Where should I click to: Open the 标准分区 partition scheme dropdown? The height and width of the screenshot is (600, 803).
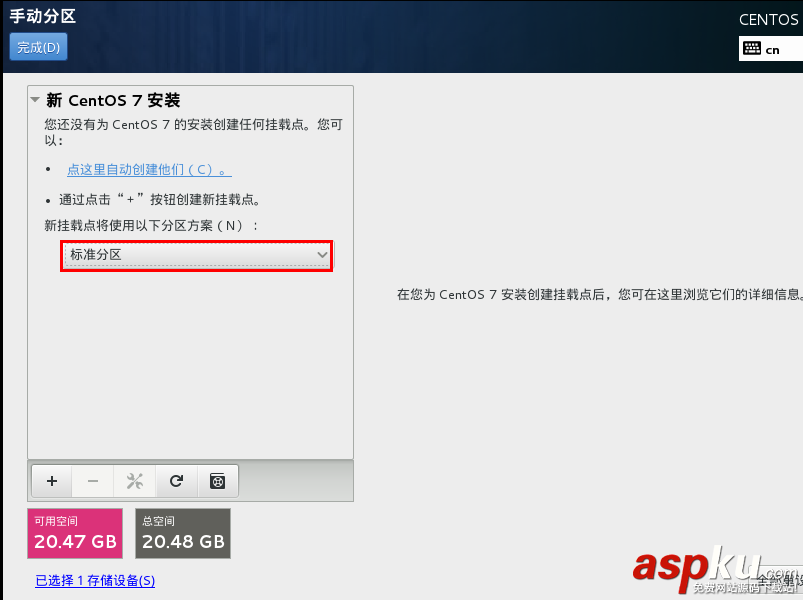pyautogui.click(x=197, y=255)
